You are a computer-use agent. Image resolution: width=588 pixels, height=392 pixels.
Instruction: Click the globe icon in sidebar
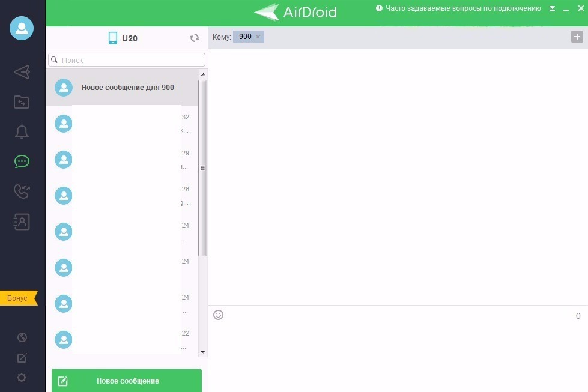click(22, 337)
